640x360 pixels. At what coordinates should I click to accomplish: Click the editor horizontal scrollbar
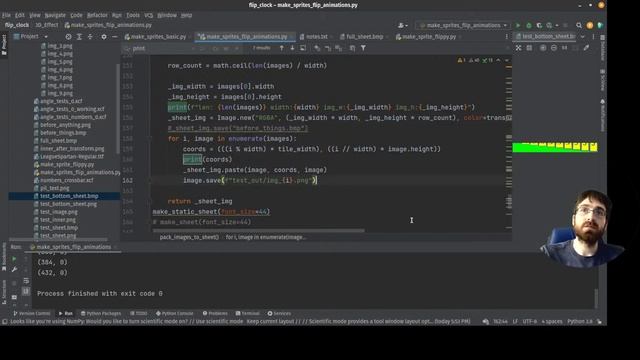coord(259,231)
